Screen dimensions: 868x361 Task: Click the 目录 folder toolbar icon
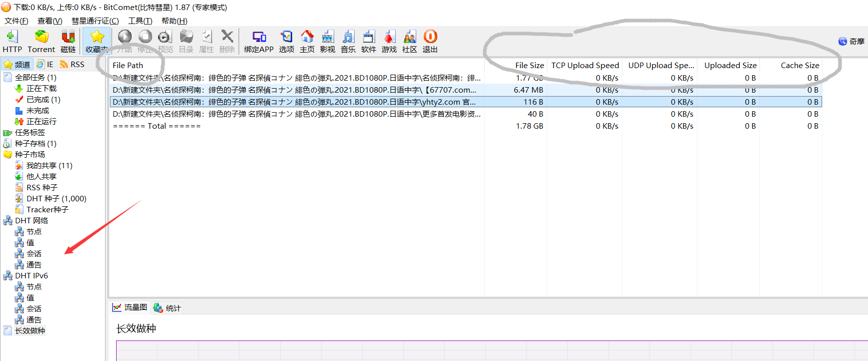186,41
